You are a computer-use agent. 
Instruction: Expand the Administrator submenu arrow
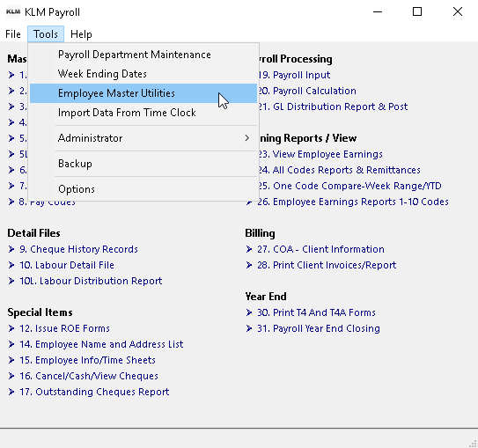point(247,138)
